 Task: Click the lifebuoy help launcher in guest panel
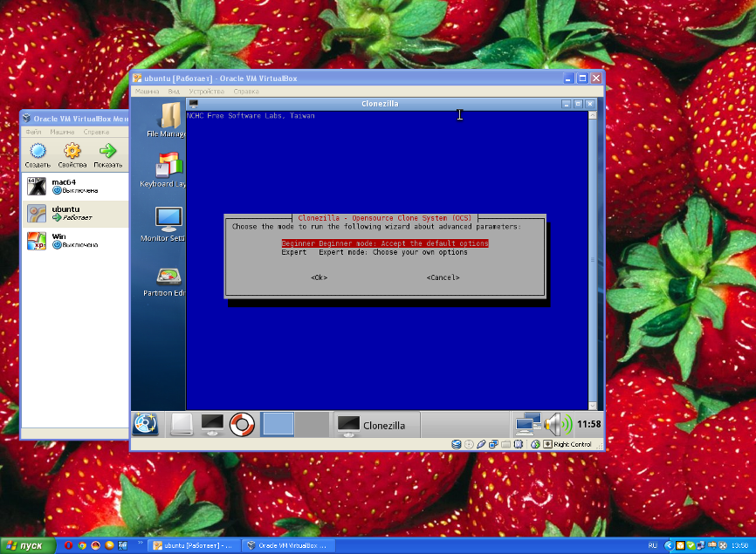(242, 425)
